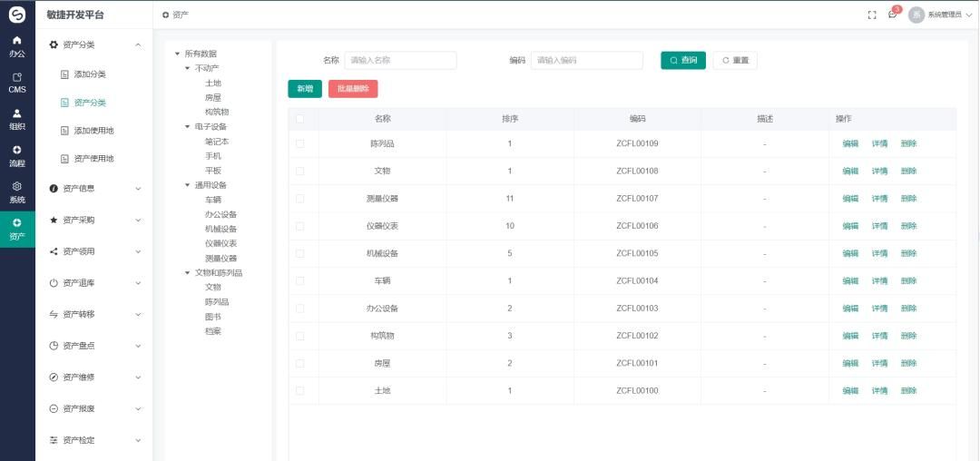This screenshot has width=980, height=461.
Task: Collapse the 文物和陈列品 tree node
Action: pyautogui.click(x=188, y=273)
